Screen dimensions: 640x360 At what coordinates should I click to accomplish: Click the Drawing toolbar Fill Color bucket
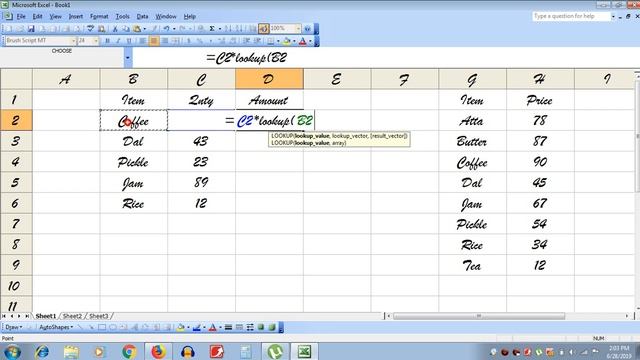pos(180,327)
